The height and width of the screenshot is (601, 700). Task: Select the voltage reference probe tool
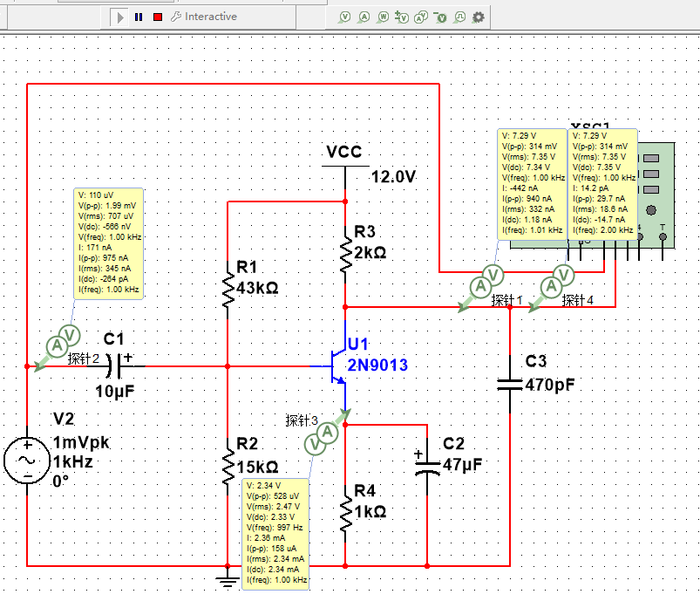click(440, 17)
